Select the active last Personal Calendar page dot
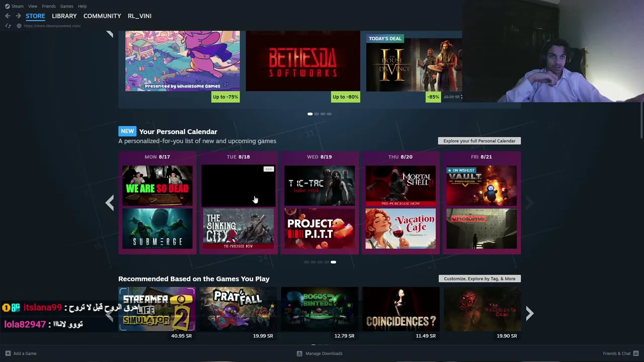644x362 pixels. point(333,262)
